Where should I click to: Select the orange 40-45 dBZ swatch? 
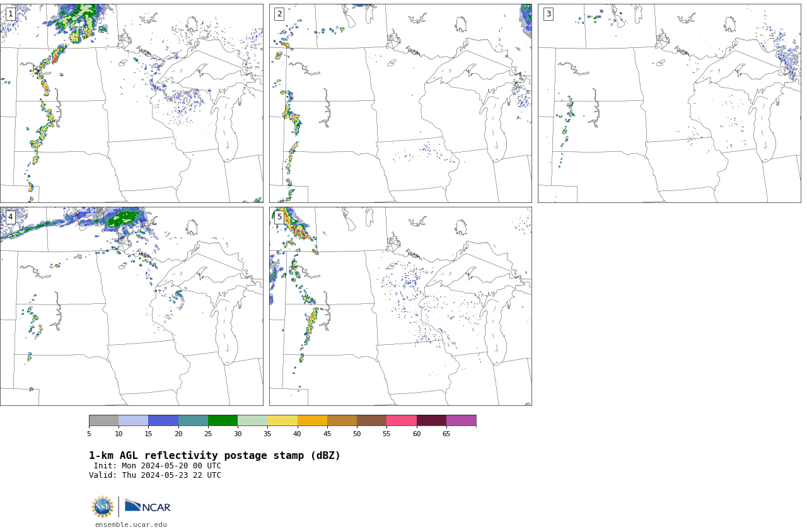point(312,420)
